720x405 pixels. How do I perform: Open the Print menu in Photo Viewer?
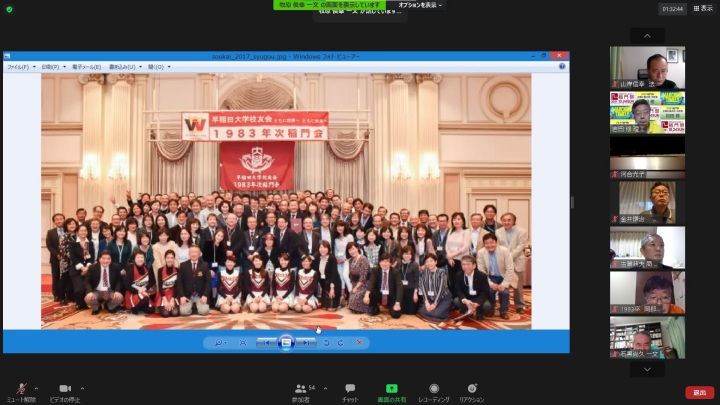coord(53,67)
